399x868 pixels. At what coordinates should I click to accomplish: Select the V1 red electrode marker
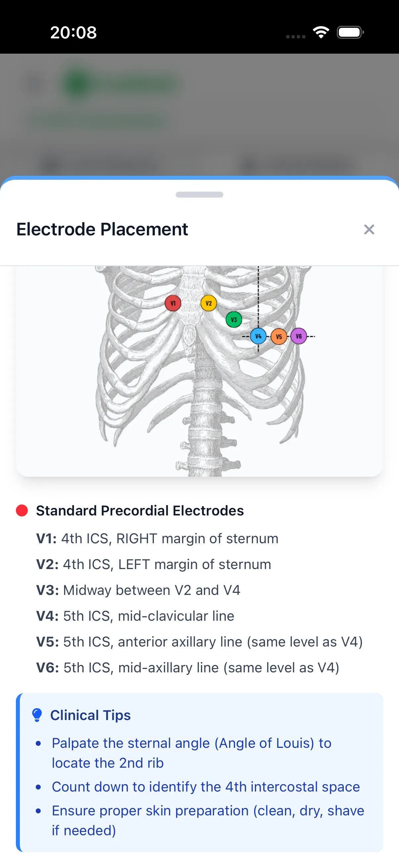172,303
